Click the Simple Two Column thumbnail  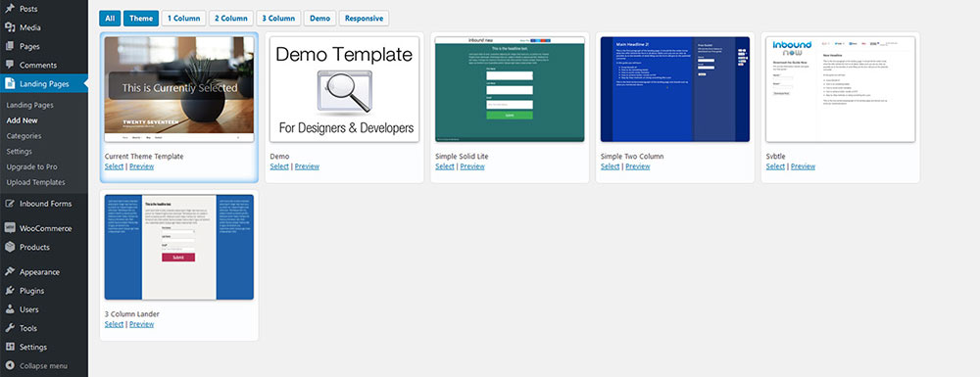[x=675, y=89]
